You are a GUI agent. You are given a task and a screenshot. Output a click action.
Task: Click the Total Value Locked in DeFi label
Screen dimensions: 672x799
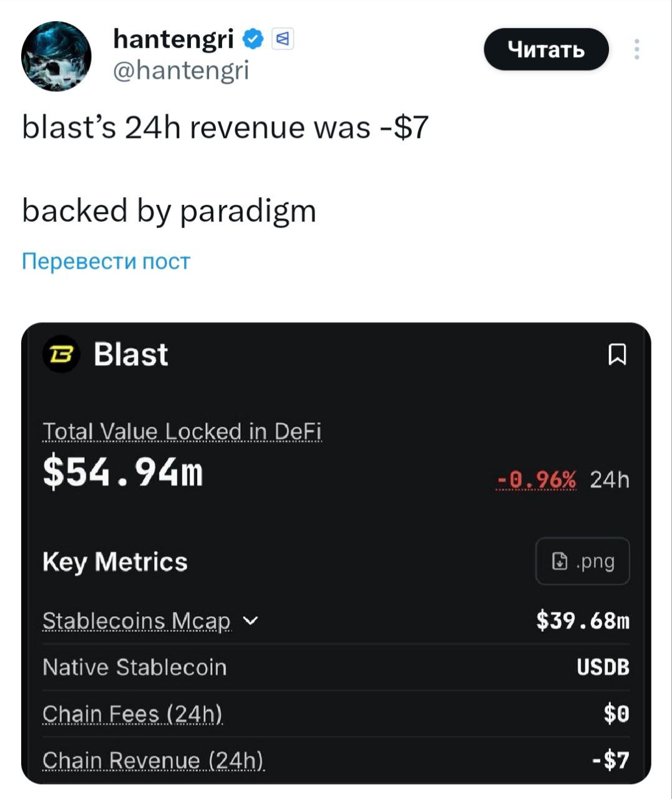[182, 431]
